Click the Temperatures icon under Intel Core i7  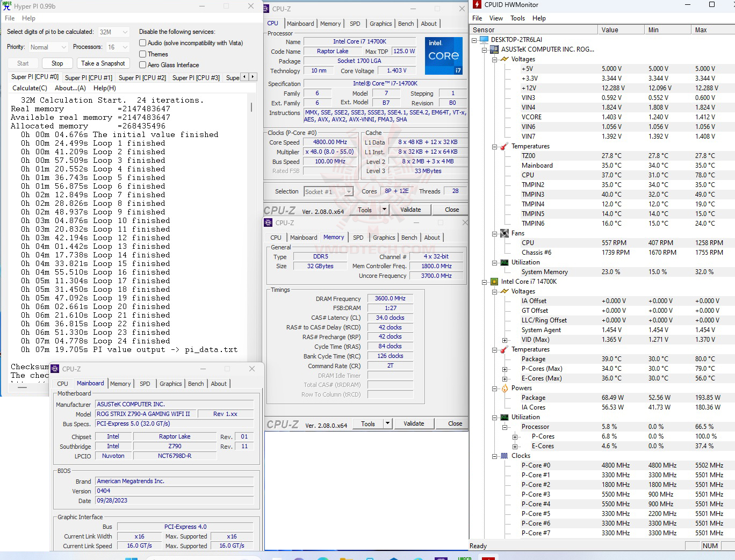[505, 349]
